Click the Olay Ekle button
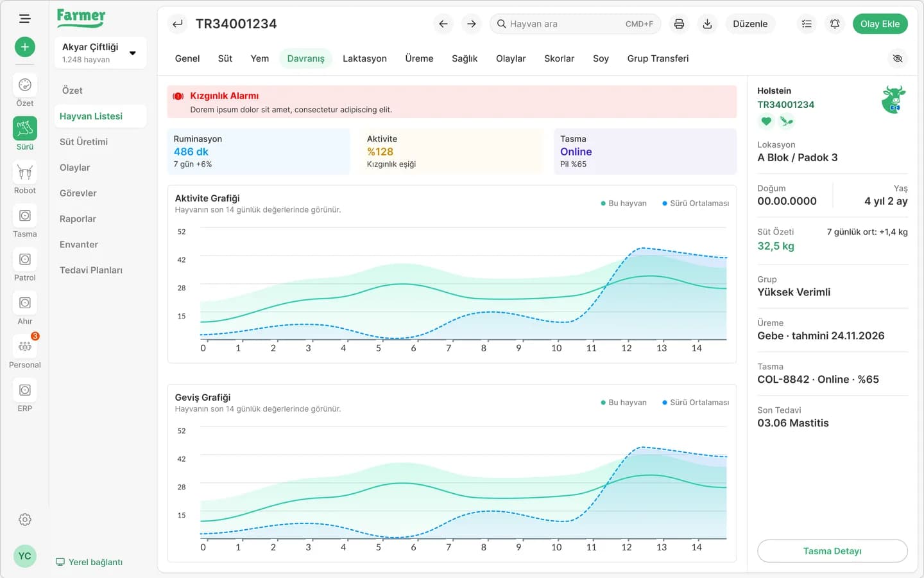The width and height of the screenshot is (924, 578). [x=880, y=24]
